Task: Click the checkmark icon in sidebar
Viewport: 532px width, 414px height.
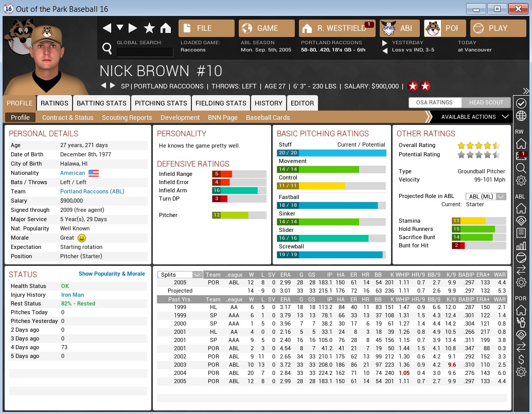Action: tap(521, 103)
